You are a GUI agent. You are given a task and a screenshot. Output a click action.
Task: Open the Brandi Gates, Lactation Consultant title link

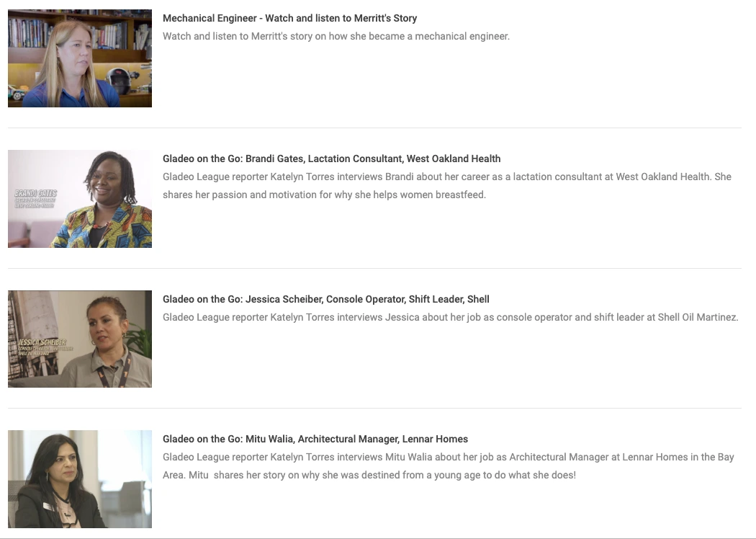[332, 159]
